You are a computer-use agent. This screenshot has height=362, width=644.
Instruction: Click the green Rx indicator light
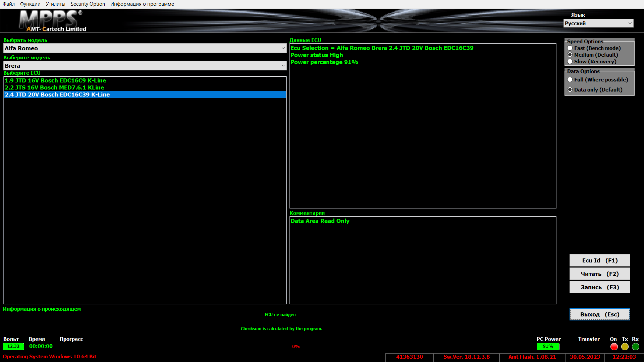(x=635, y=347)
